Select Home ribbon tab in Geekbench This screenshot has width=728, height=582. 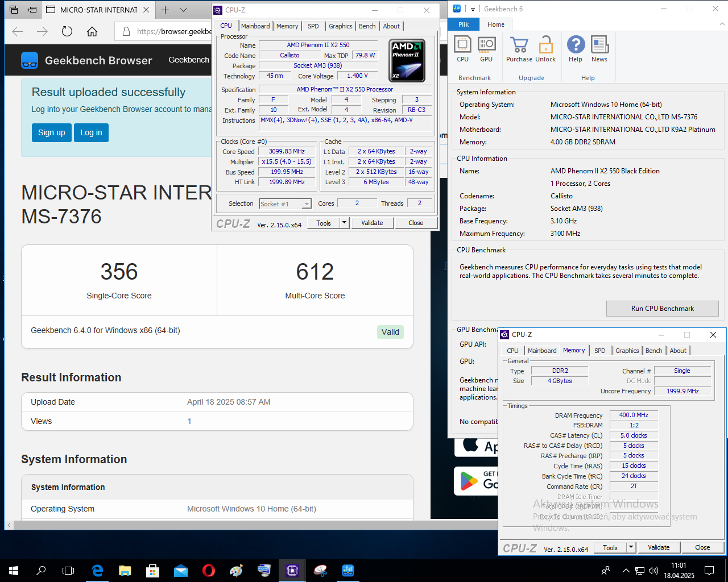point(496,24)
